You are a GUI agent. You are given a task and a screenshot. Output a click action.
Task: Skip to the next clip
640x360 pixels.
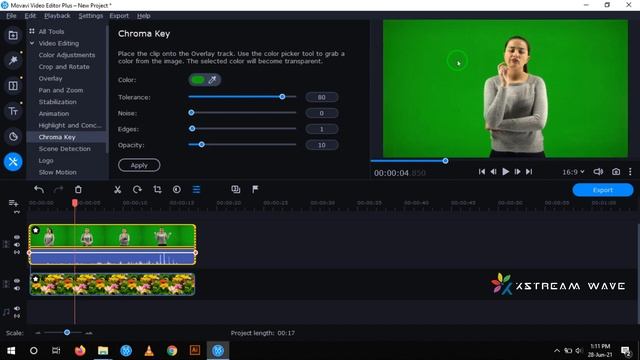click(x=529, y=172)
